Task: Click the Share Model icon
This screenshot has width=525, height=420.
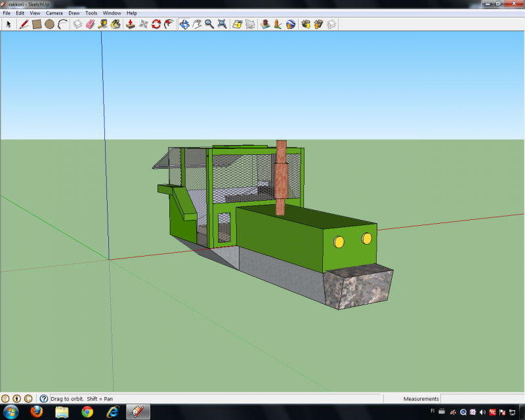Action: coord(318,24)
